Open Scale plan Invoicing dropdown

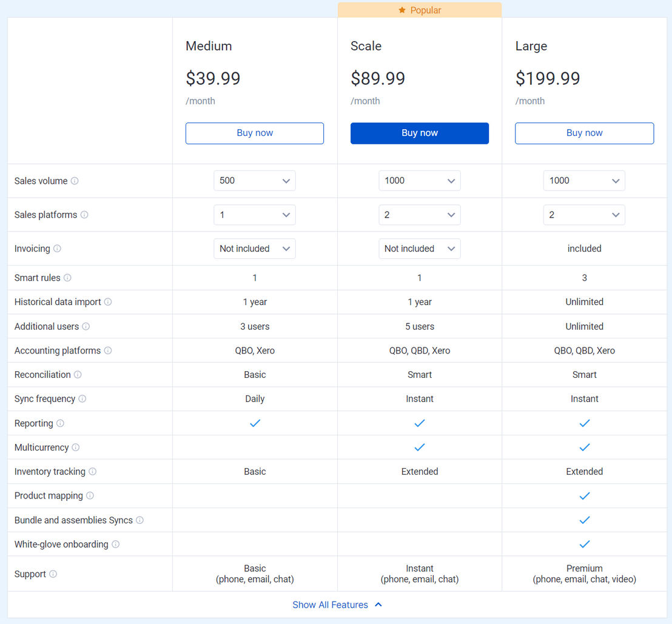pos(420,249)
